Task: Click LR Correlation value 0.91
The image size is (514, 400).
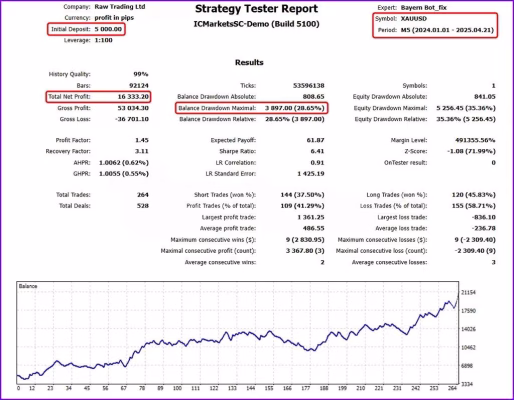Action: click(317, 163)
